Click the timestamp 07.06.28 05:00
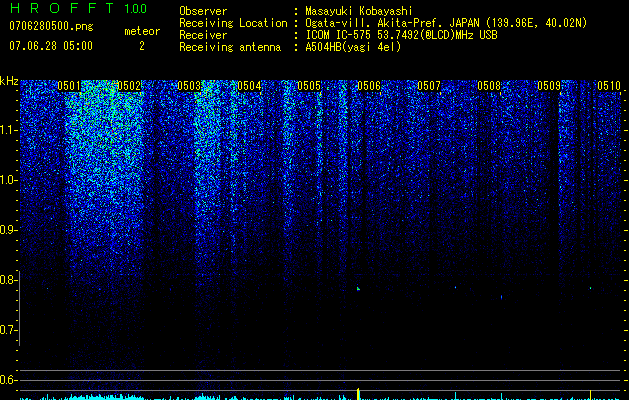Screen dimensions: 629x400 coord(51,45)
